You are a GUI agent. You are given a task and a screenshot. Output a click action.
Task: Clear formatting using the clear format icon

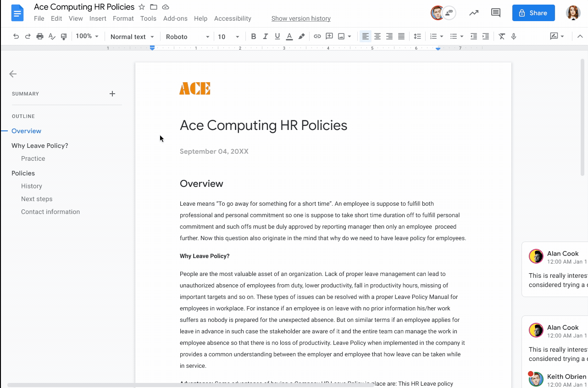click(x=501, y=36)
